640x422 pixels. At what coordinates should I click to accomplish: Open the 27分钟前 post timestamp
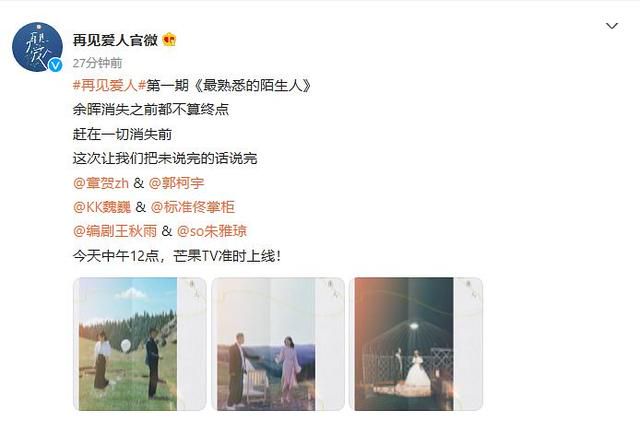pos(98,63)
